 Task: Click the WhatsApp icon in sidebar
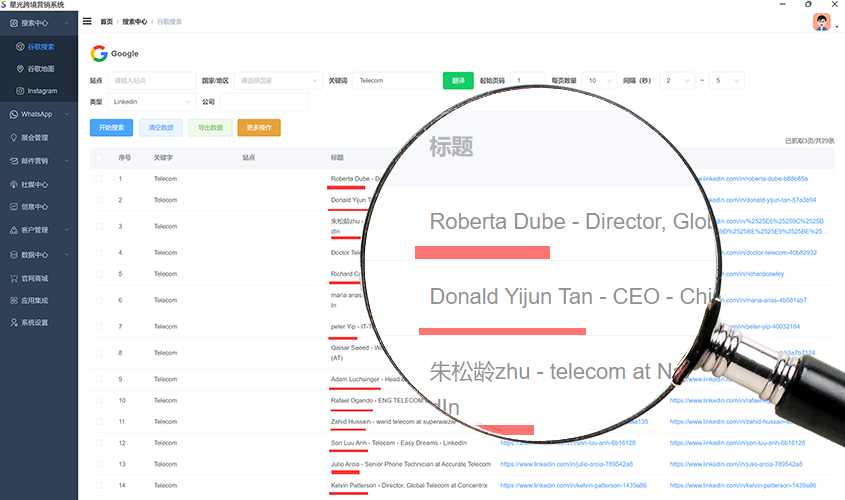14,114
